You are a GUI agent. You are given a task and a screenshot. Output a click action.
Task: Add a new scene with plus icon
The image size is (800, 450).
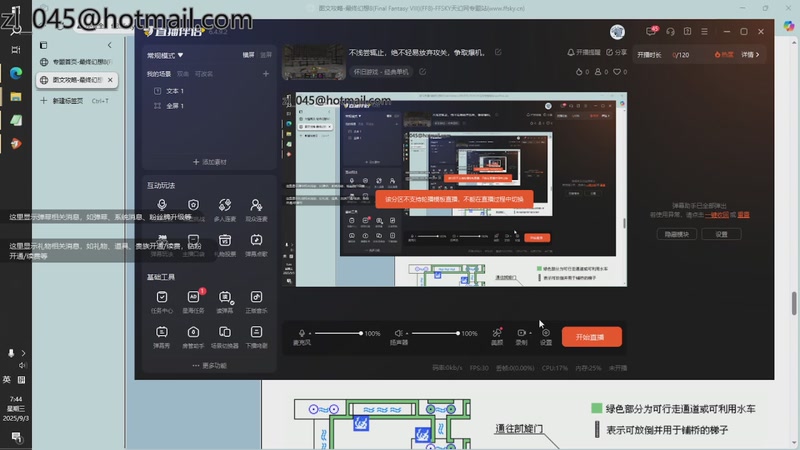pyautogui.click(x=266, y=74)
